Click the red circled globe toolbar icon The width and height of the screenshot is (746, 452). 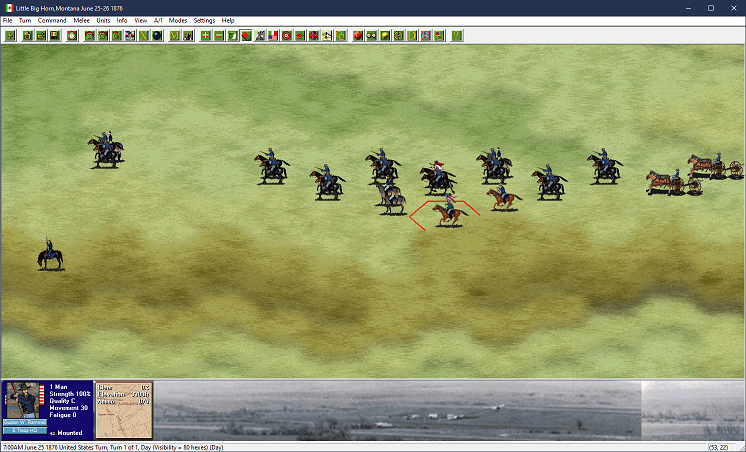pyautogui.click(x=426, y=36)
